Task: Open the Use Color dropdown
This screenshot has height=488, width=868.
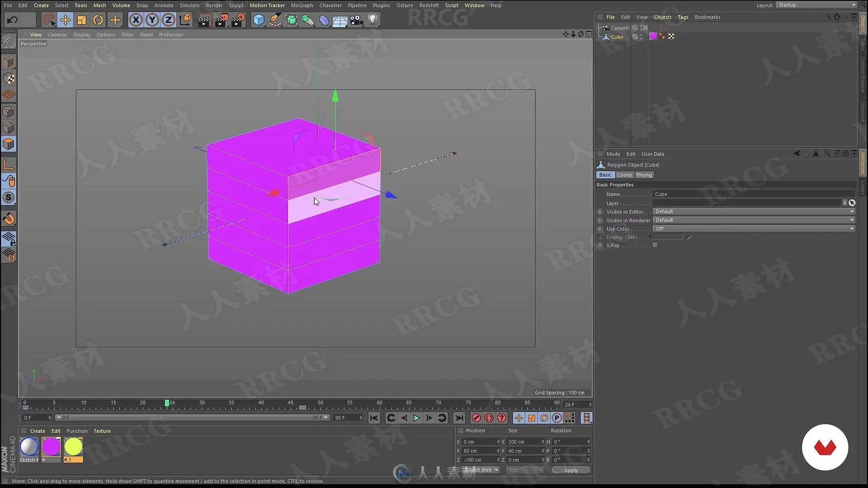Action: pyautogui.click(x=754, y=229)
